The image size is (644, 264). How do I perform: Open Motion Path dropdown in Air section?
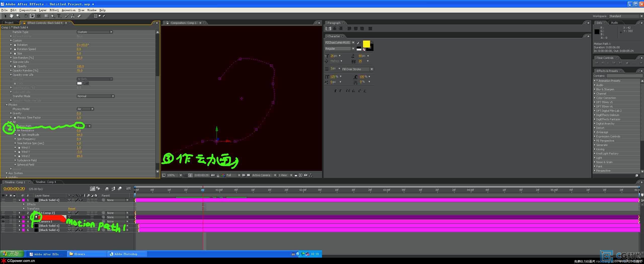(84, 126)
